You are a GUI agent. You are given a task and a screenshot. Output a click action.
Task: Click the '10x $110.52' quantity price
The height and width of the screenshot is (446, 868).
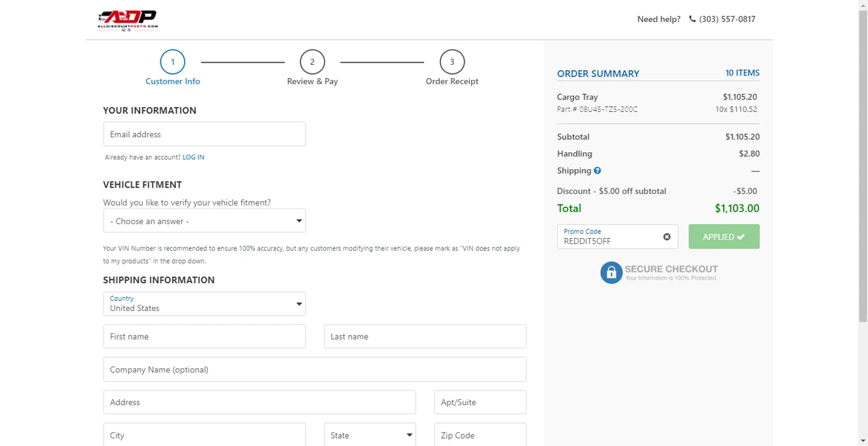(736, 109)
